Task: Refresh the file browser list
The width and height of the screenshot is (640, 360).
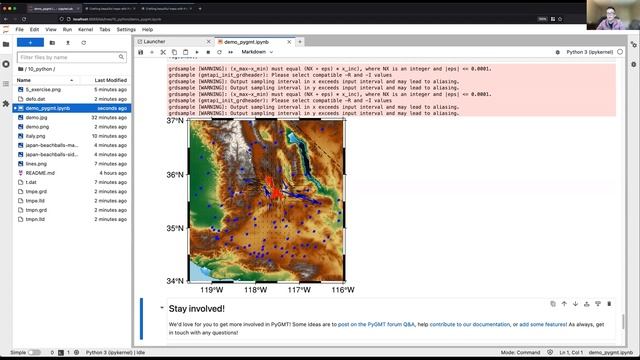Action: [84, 42]
